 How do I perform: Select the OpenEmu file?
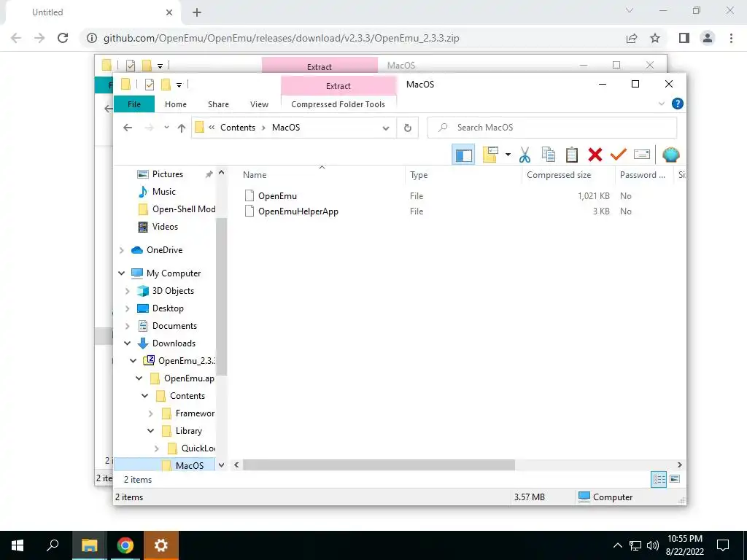(277, 195)
